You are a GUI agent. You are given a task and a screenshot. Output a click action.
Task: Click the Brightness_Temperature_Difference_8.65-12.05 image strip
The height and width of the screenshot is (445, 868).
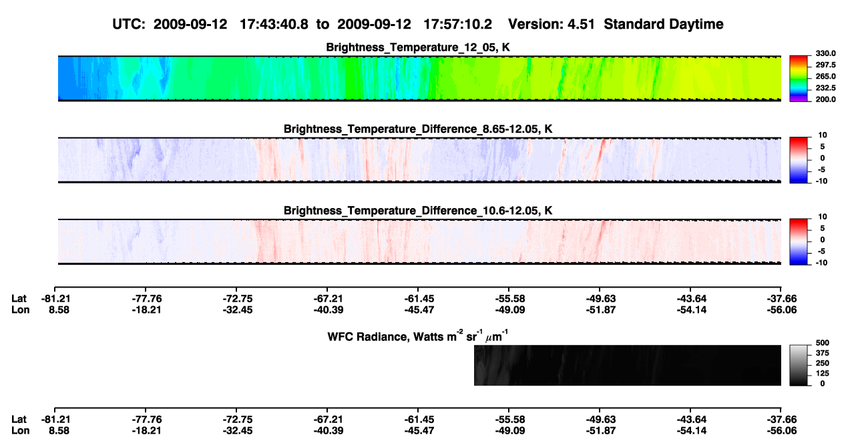[420, 159]
